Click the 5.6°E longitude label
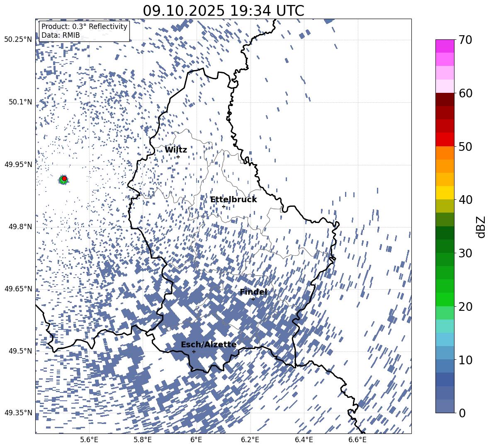Image resolution: width=491 pixels, height=448 pixels. click(89, 440)
